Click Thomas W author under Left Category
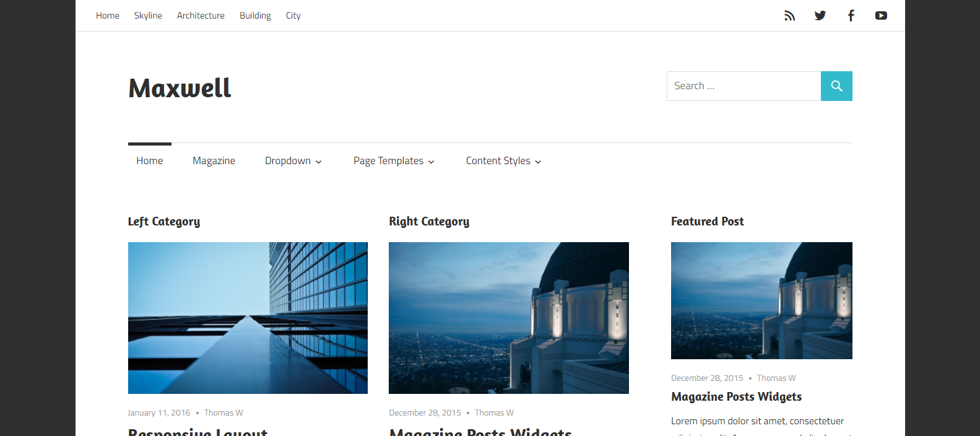Viewport: 980px width, 436px height. coord(223,413)
